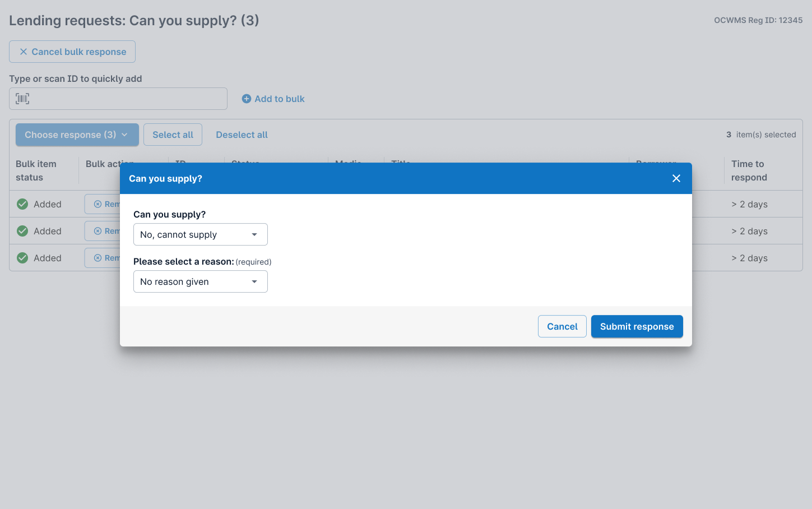Open Choose response (3) dropdown

point(77,135)
